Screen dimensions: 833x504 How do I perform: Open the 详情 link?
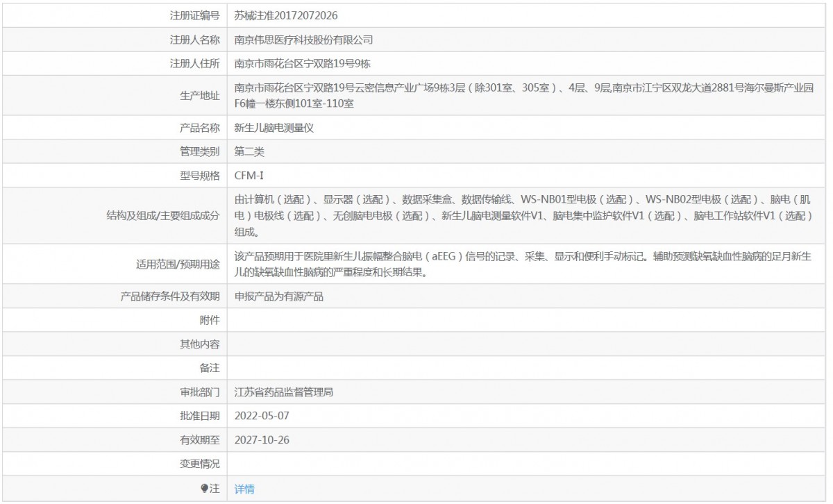(x=244, y=489)
